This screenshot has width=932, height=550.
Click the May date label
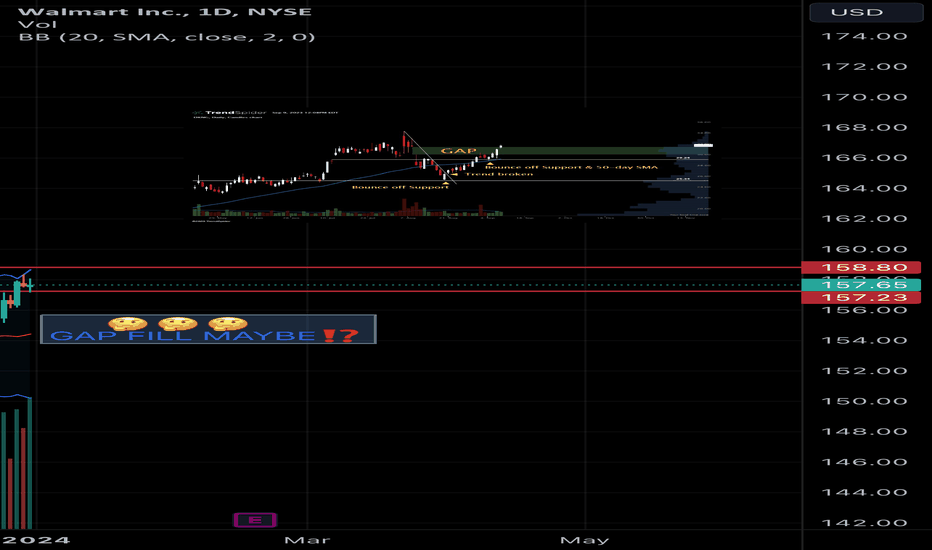pos(585,540)
